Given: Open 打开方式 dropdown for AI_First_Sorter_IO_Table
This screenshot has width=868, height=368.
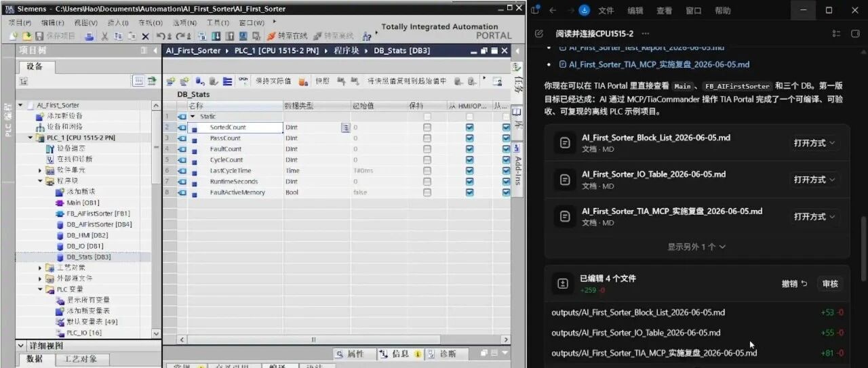Looking at the screenshot, I should pos(814,180).
